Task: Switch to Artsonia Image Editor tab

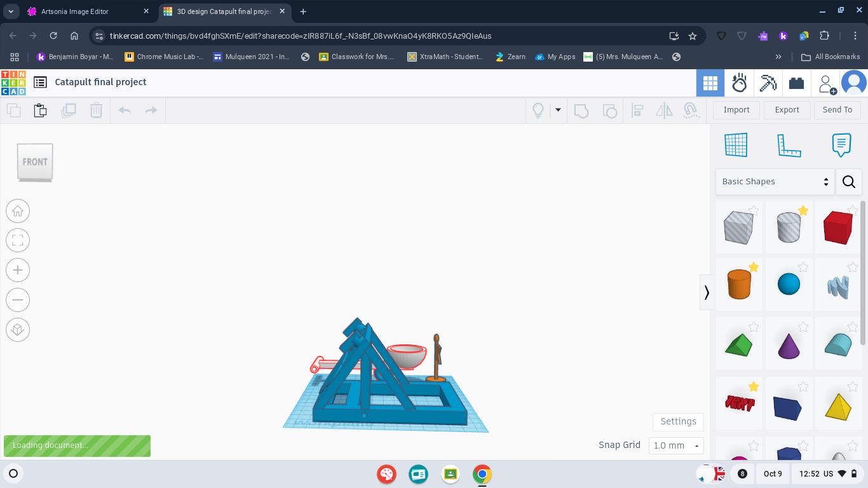Action: (x=75, y=11)
